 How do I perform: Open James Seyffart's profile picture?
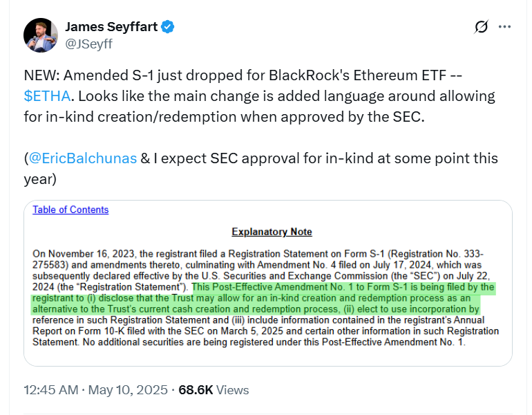click(x=39, y=35)
